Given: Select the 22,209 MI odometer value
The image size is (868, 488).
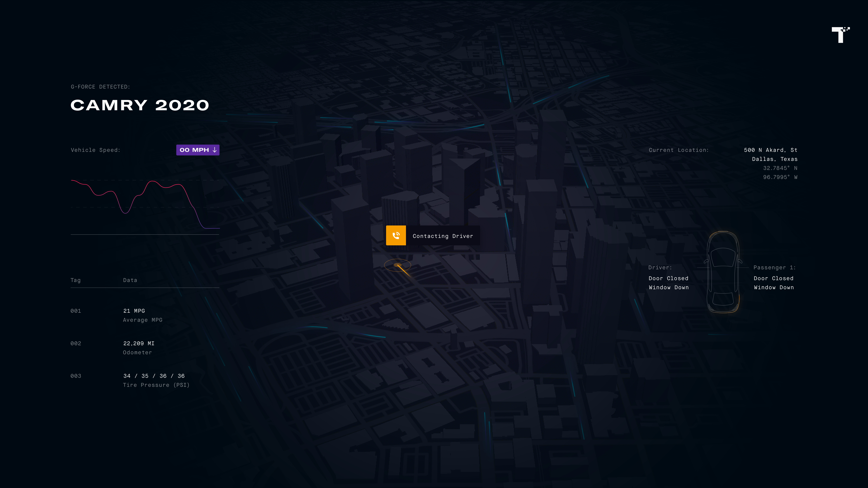Looking at the screenshot, I should coord(139,343).
